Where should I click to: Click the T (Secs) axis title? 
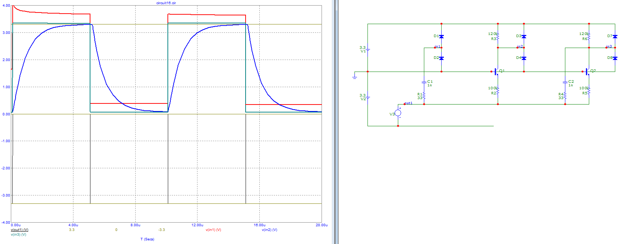pyautogui.click(x=147, y=239)
